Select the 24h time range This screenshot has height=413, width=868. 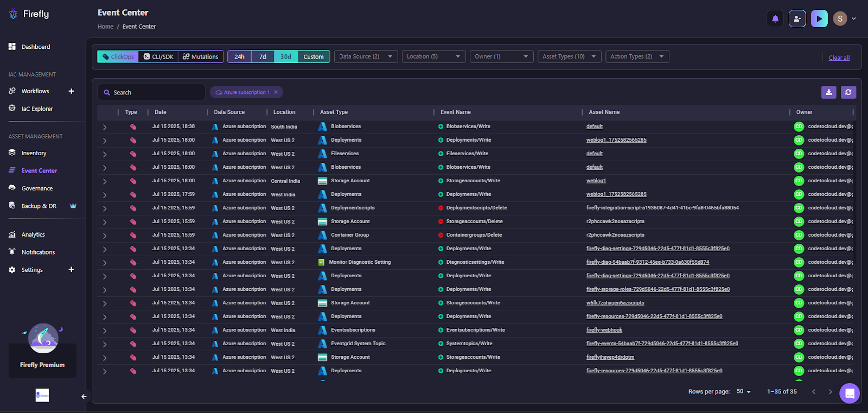pyautogui.click(x=239, y=56)
